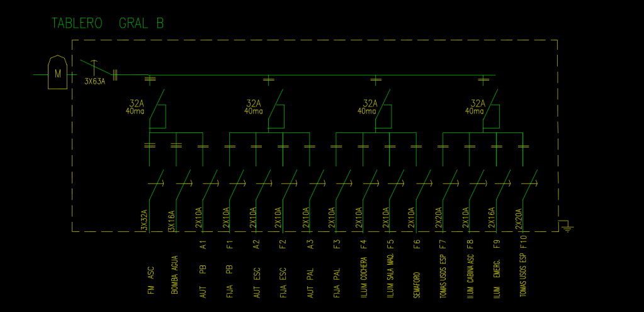Select the breaker switch for circuit F6

click(x=423, y=183)
